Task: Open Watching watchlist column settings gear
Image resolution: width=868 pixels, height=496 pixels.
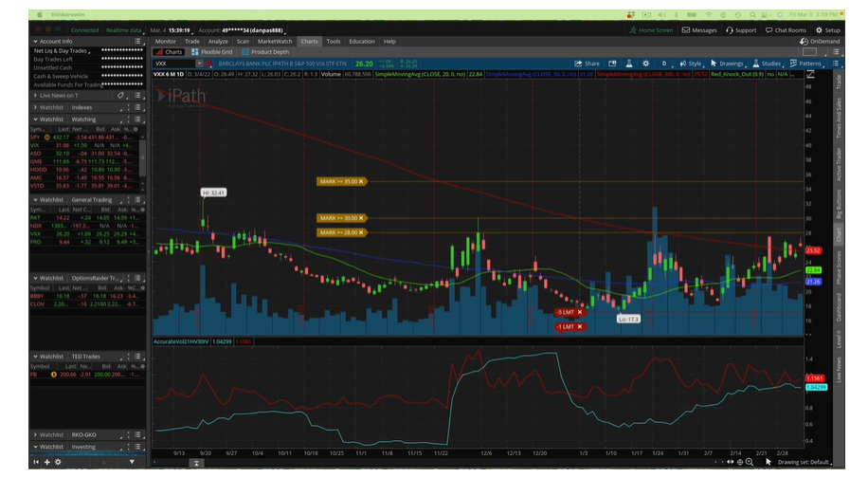Action: coord(136,129)
